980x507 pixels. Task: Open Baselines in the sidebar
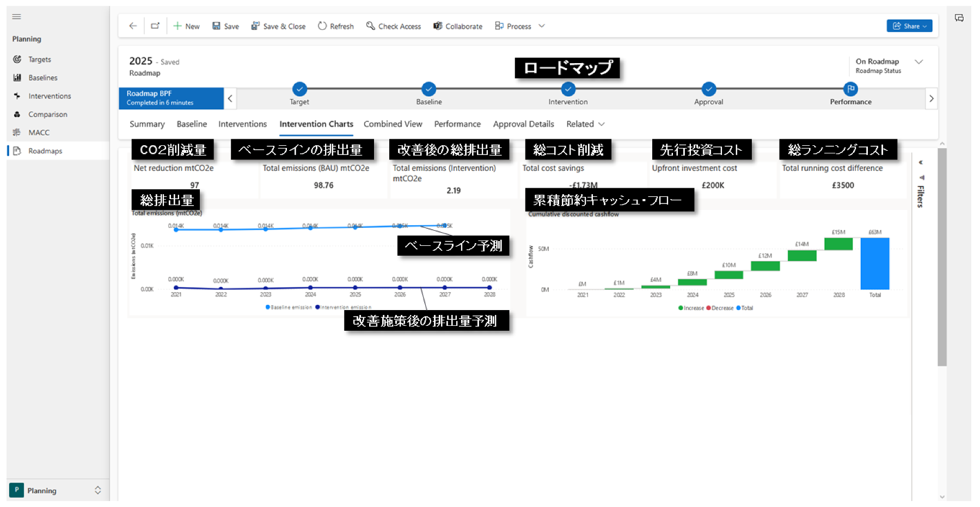pos(42,78)
